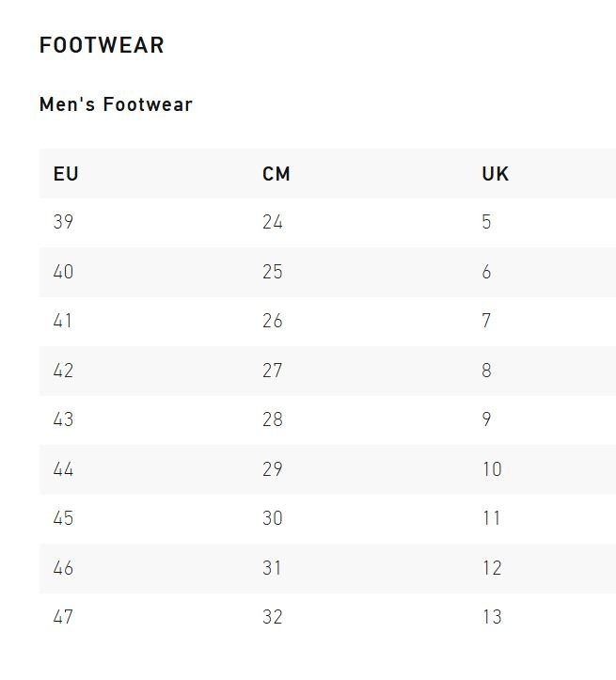Select UK size 10 cell
The image size is (616, 680).
[492, 469]
